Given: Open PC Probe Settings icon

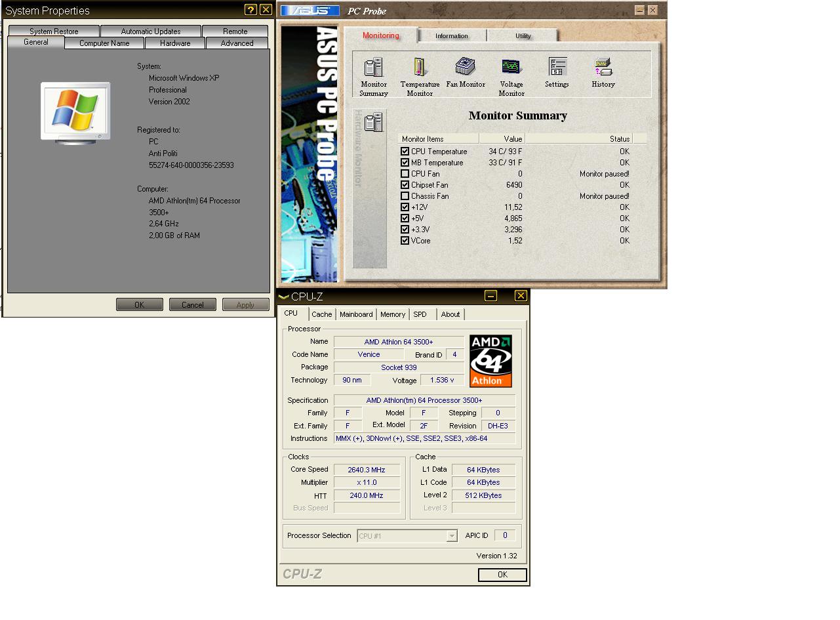Looking at the screenshot, I should pos(557,73).
